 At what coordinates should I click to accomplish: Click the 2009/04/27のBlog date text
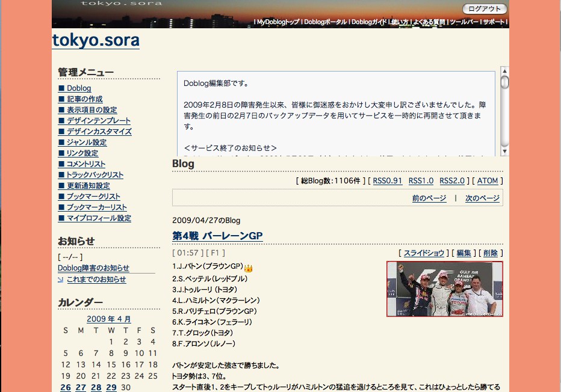(206, 221)
